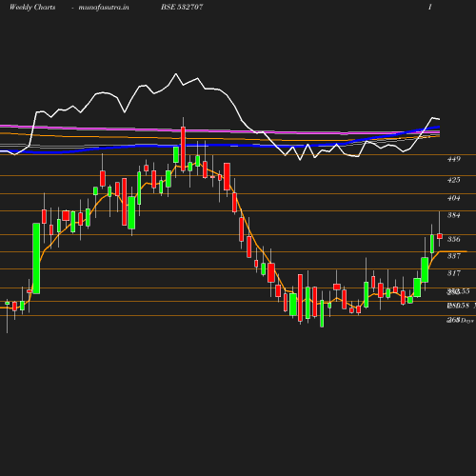476x476 pixels.
Task: Click the 356 price level label
Action: coord(454,239)
